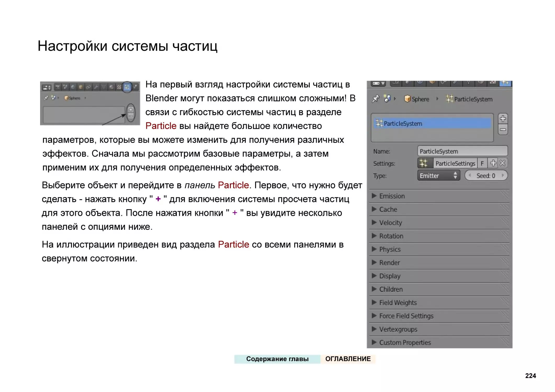Click the drag grip on the Emission panel
Viewport: 555px width, 392px height.
505,195
